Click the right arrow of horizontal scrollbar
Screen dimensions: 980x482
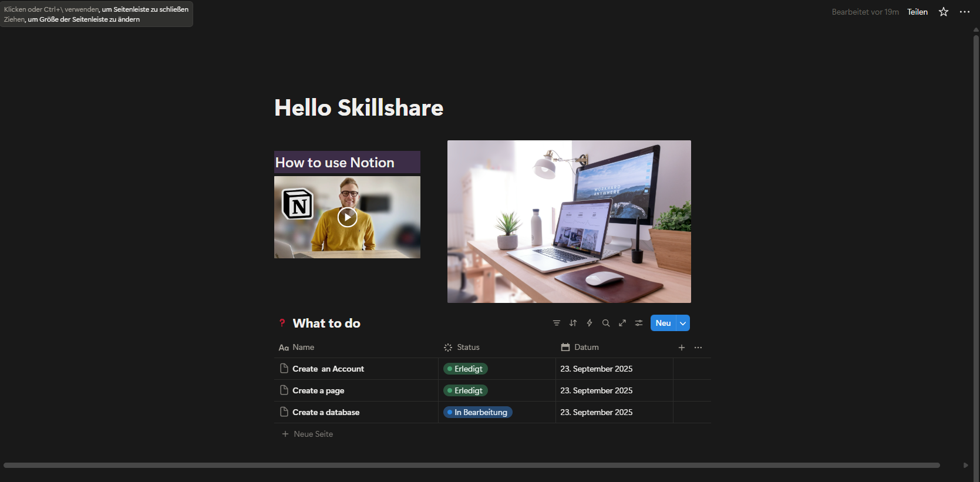pos(966,465)
